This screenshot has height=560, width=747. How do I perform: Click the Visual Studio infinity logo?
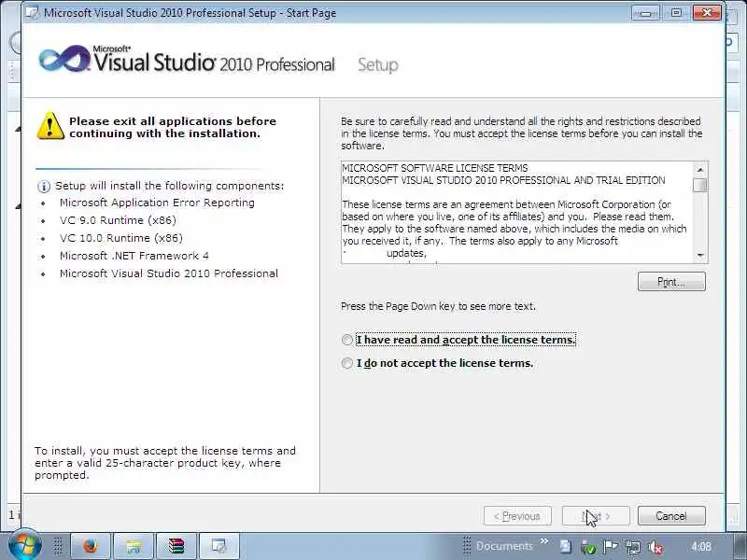click(64, 60)
